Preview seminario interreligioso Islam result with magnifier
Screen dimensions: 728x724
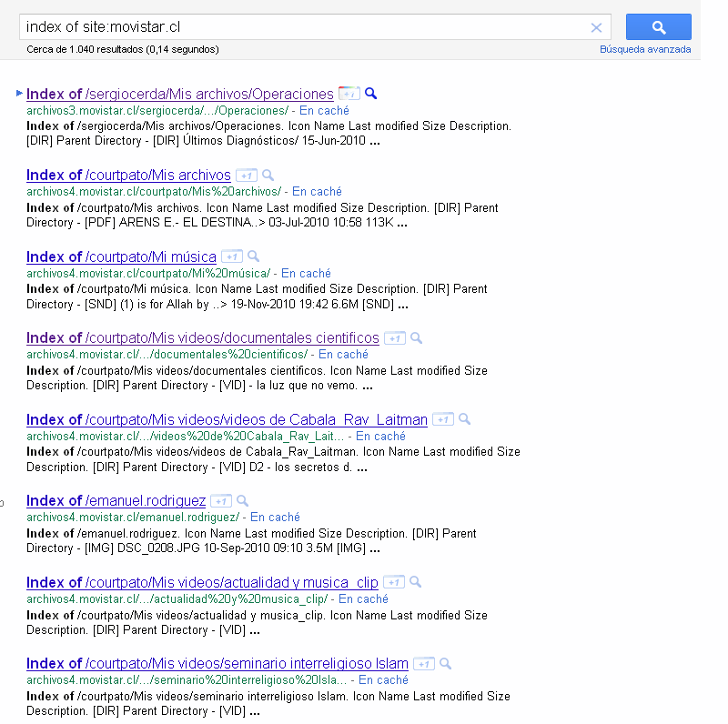[445, 664]
